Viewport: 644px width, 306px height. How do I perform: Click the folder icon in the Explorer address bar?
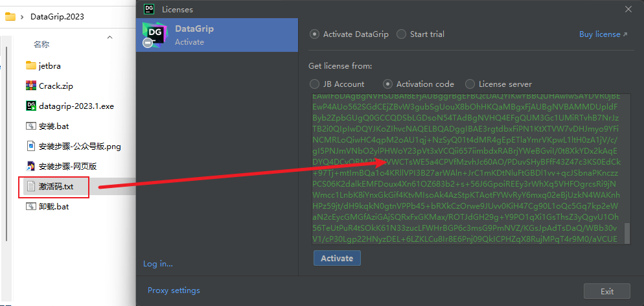pyautogui.click(x=10, y=17)
